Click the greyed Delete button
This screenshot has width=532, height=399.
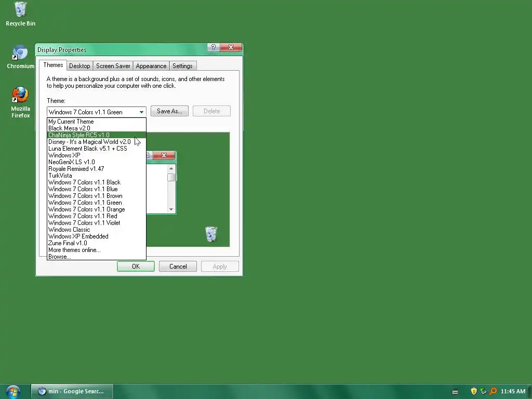click(x=212, y=111)
